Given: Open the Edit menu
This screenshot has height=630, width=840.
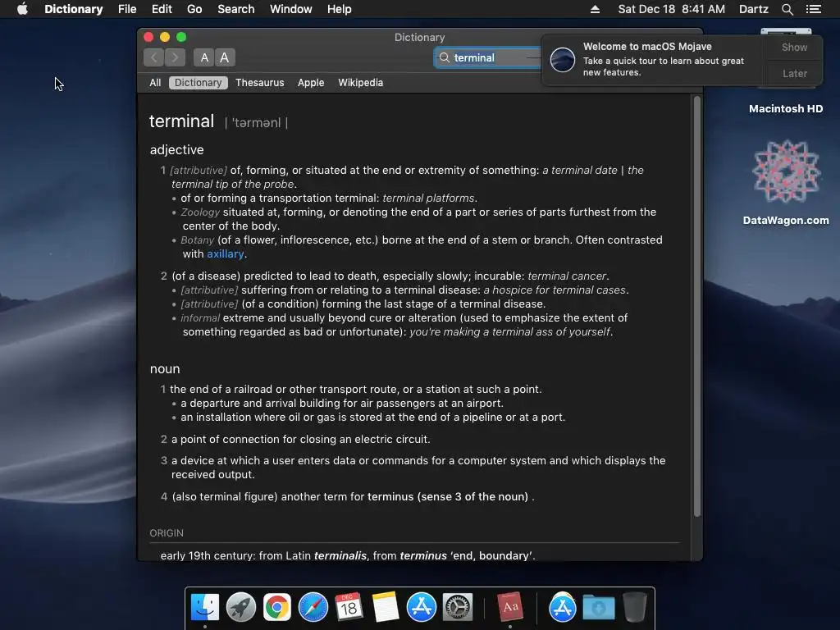Looking at the screenshot, I should [162, 9].
